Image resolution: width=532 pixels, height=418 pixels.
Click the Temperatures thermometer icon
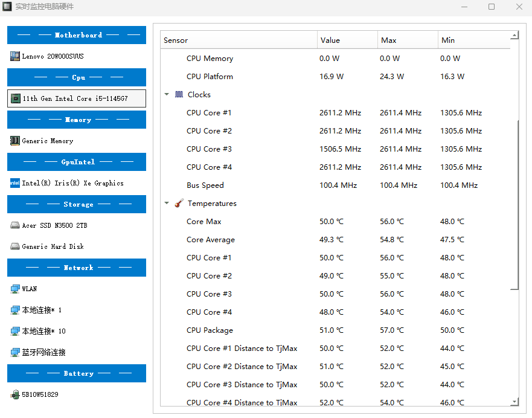[x=179, y=203]
